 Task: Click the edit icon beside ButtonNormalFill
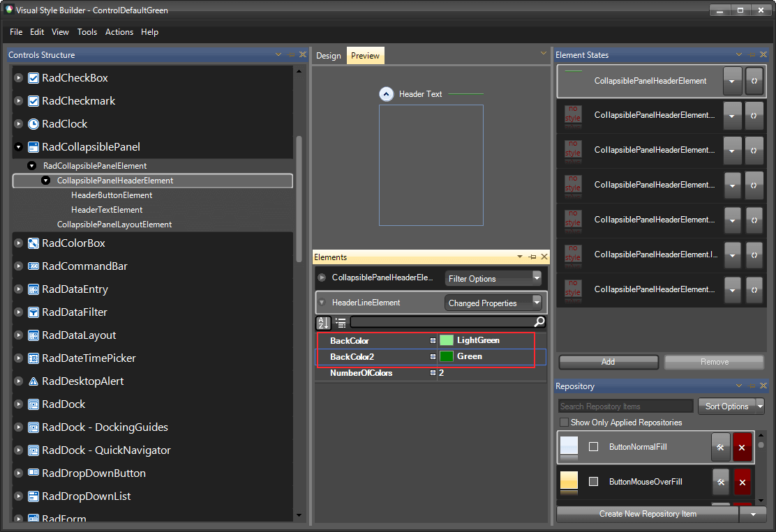(721, 447)
